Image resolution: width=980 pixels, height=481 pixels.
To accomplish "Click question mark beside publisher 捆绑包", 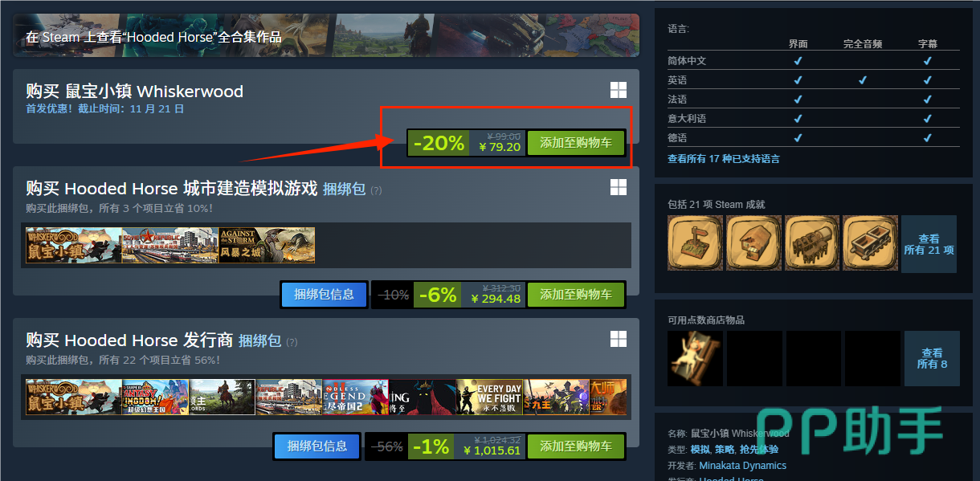I will [292, 342].
